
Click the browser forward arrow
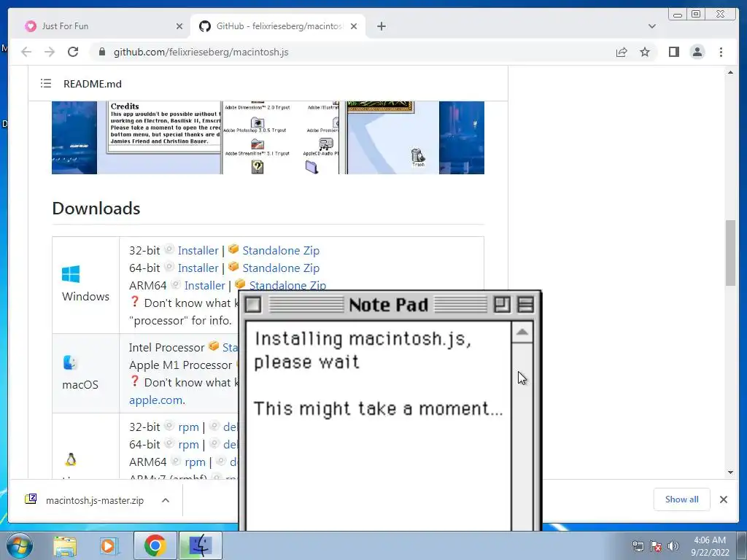point(50,52)
